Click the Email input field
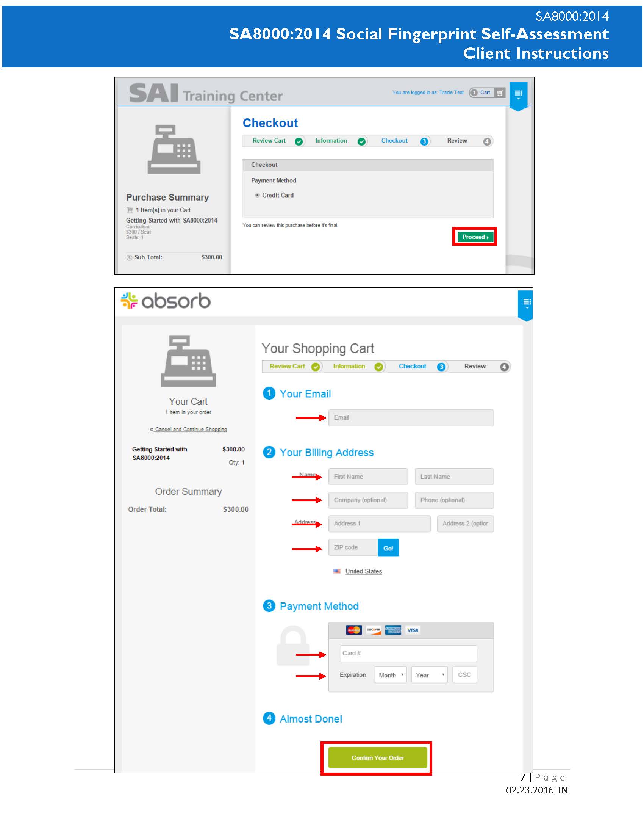The height and width of the screenshot is (834, 644). [x=411, y=418]
